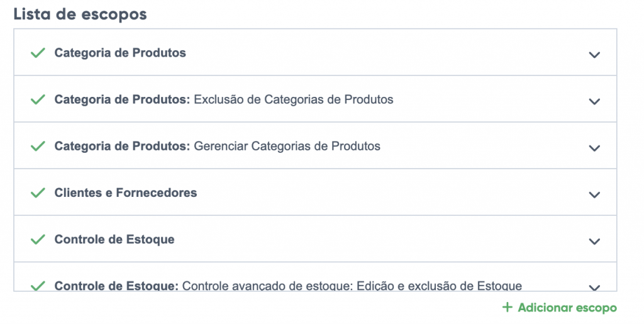Expand the Exclusão de Categorias de Produtos chevron

coord(594,101)
